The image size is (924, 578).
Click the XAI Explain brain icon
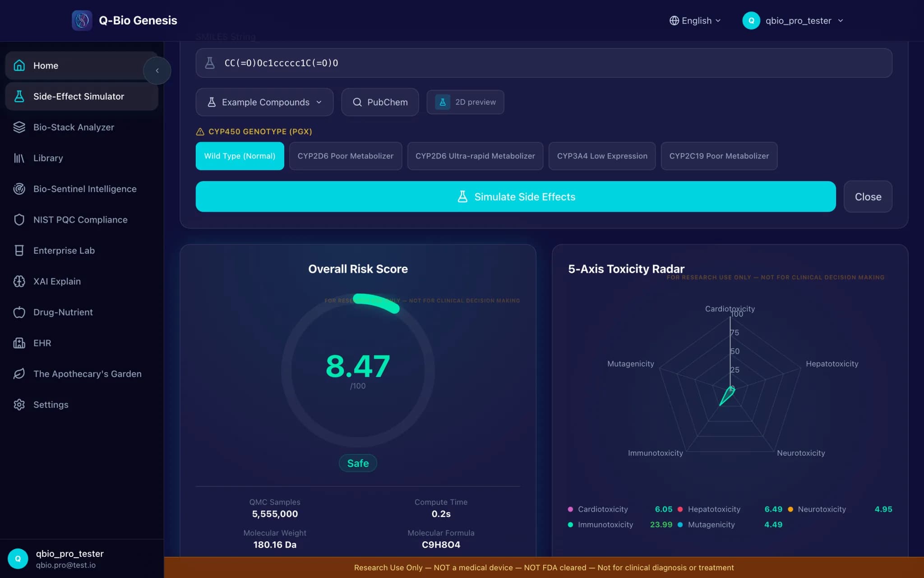pos(19,281)
